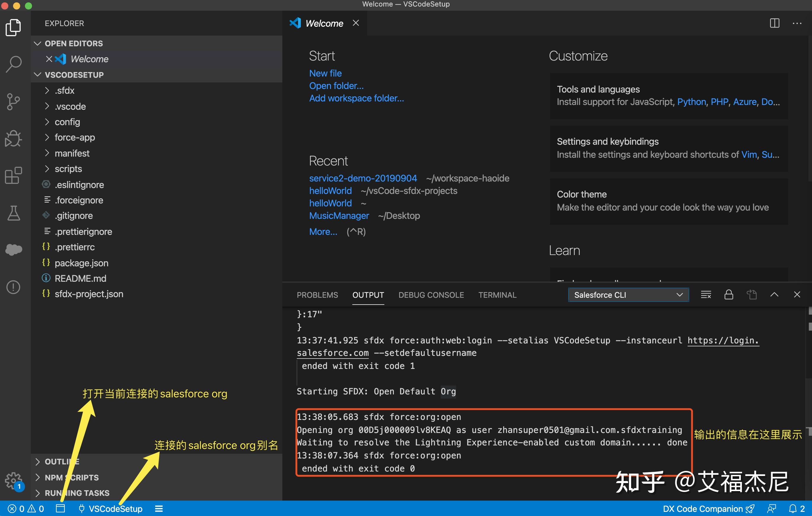Viewport: 812px width, 516px height.
Task: Open the .eslintignore file
Action: coord(157,184)
